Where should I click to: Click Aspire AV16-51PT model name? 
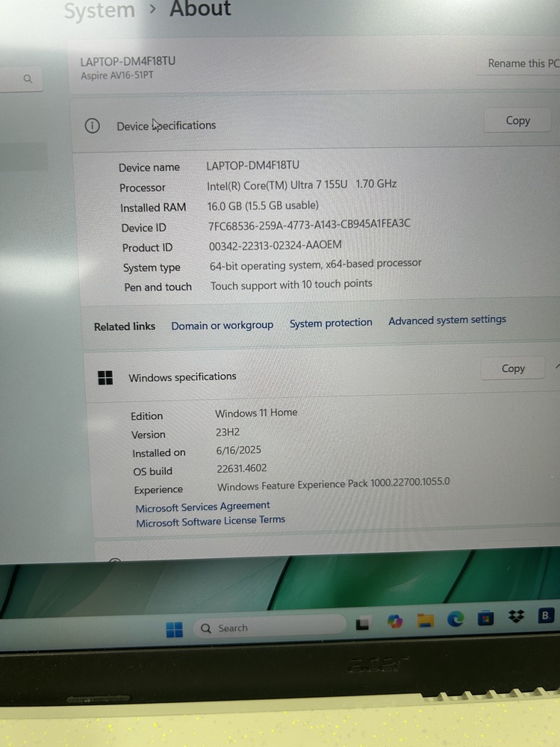(x=117, y=75)
